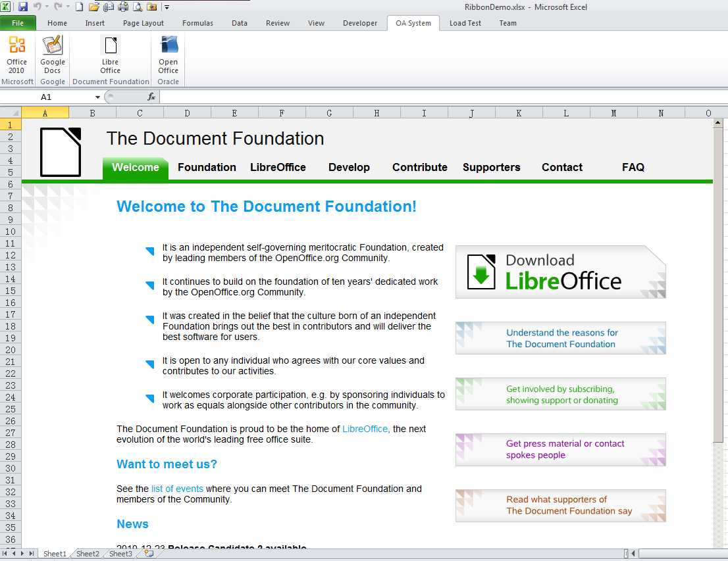The height and width of the screenshot is (561, 728).
Task: Click Get involved by subscribing banner
Action: pyautogui.click(x=560, y=395)
